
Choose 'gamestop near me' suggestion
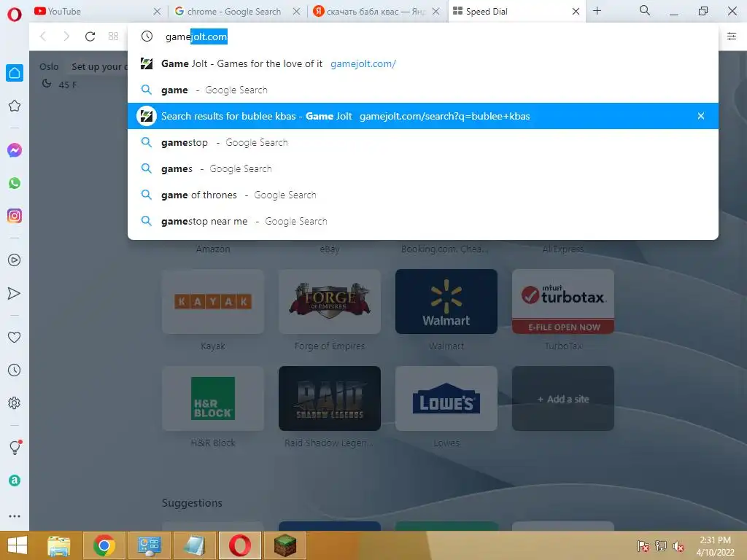[423, 221]
